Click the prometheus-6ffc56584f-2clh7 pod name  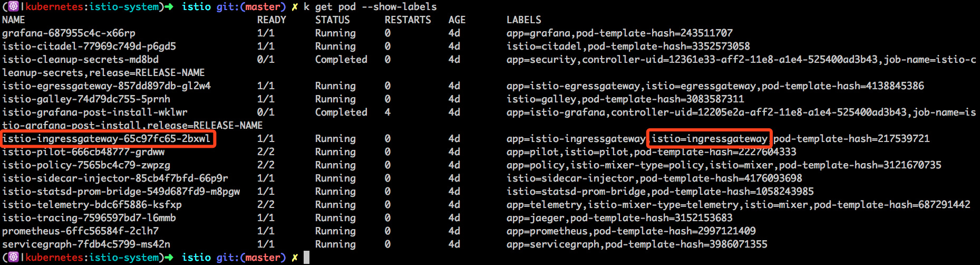pos(80,231)
